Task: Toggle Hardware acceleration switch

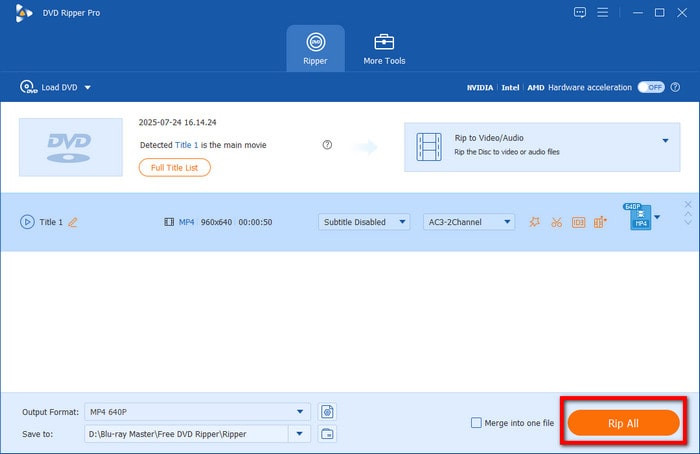Action: pos(651,87)
